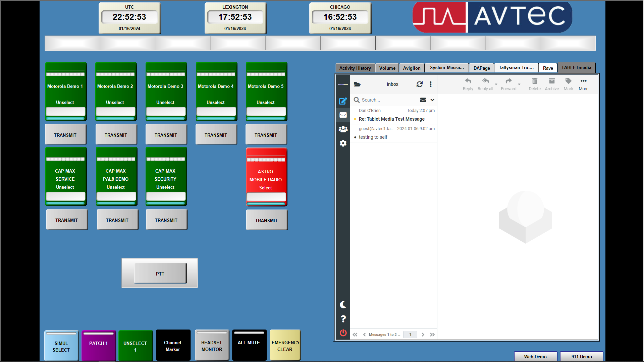The image size is (644, 362).
Task: Click the compose new message icon
Action: click(343, 101)
